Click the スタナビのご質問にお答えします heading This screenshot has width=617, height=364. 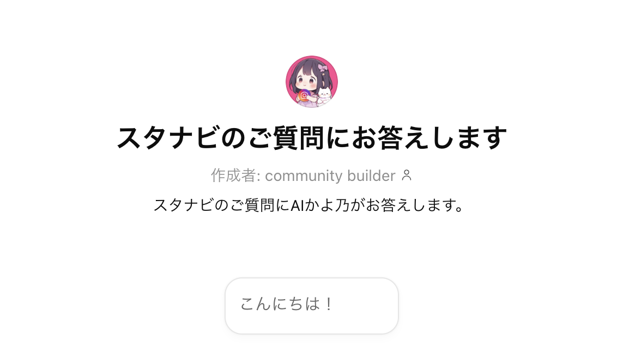(312, 138)
